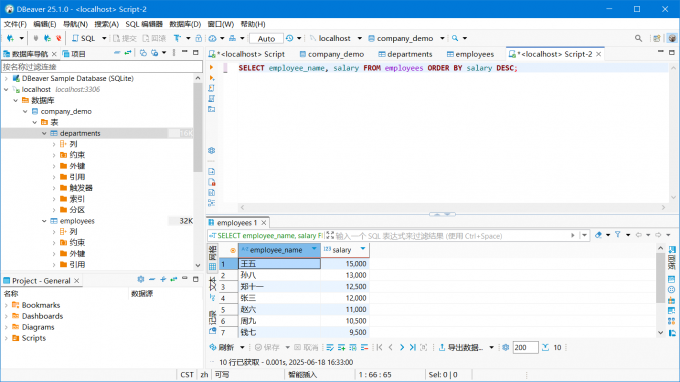Open the 文件(F) menu
This screenshot has height=382, width=680.
tap(15, 24)
